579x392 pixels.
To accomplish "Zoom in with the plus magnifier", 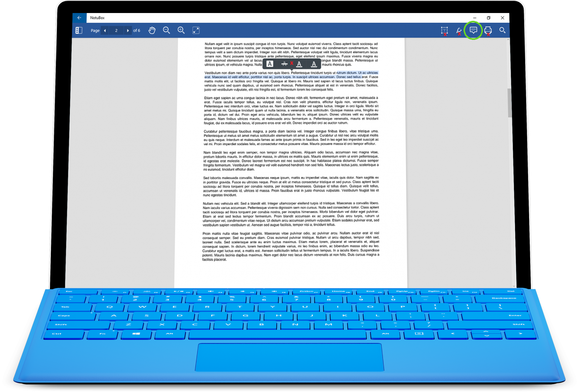I will coord(181,30).
